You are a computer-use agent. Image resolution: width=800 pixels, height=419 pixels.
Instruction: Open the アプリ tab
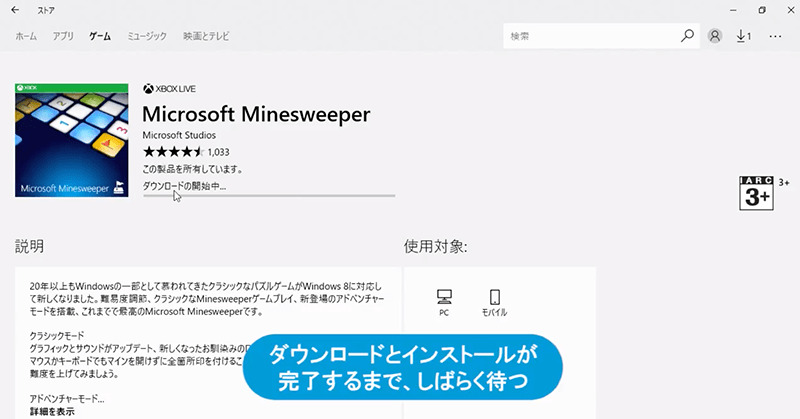(x=63, y=36)
